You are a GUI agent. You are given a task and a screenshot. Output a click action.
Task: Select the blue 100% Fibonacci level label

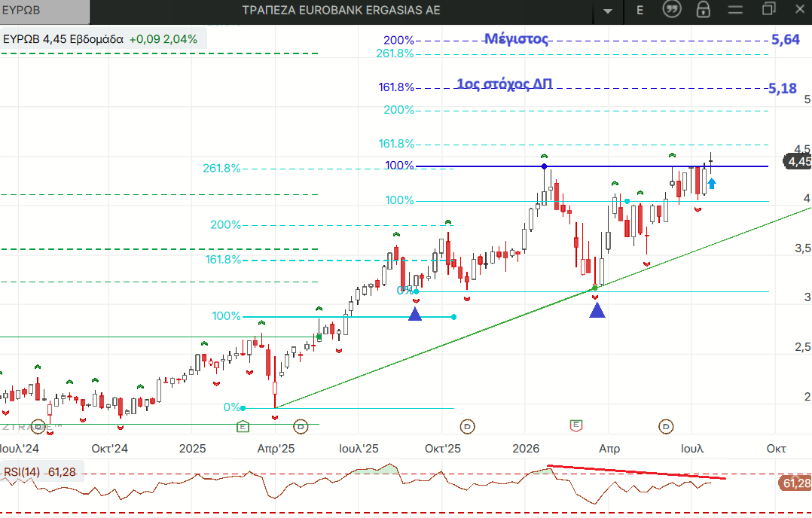pos(399,166)
